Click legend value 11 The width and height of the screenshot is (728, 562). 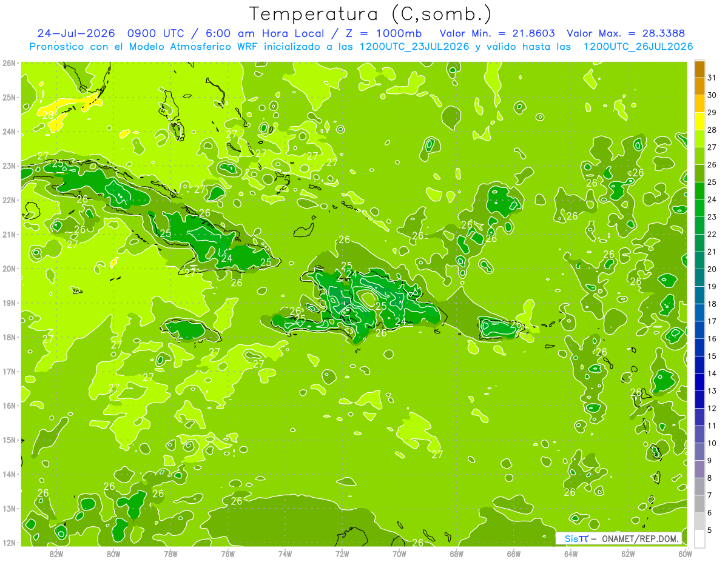coord(712,426)
